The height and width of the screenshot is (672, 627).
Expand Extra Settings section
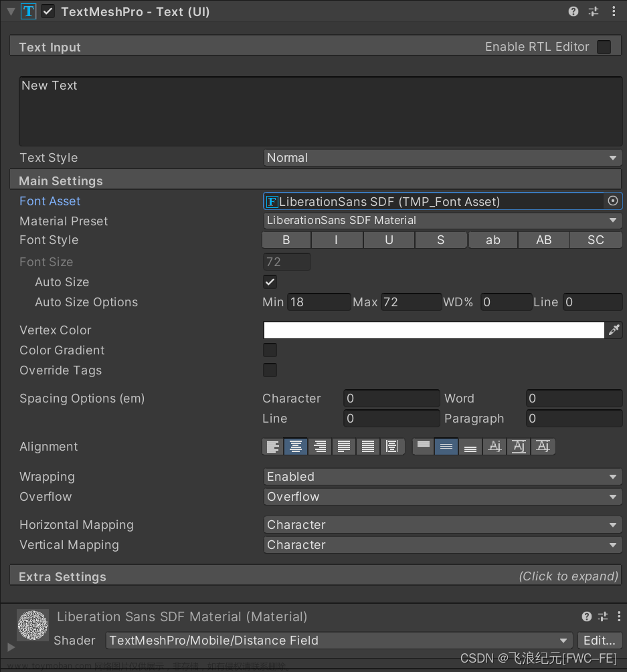[x=316, y=576]
